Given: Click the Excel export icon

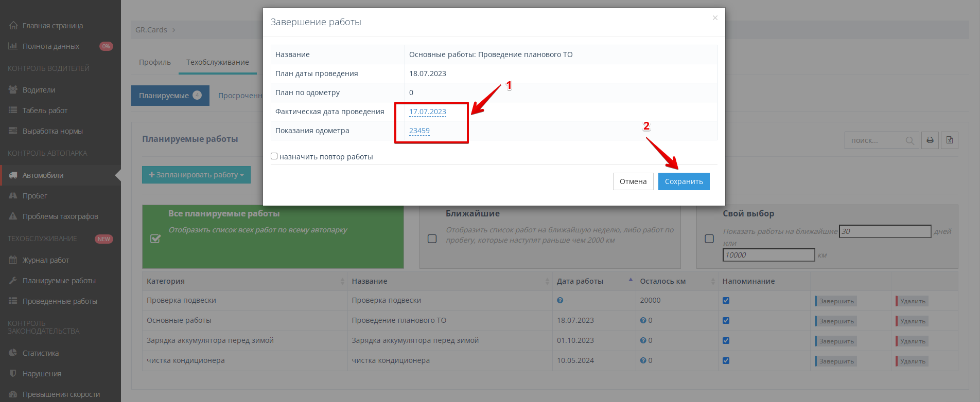Looking at the screenshot, I should pyautogui.click(x=950, y=140).
